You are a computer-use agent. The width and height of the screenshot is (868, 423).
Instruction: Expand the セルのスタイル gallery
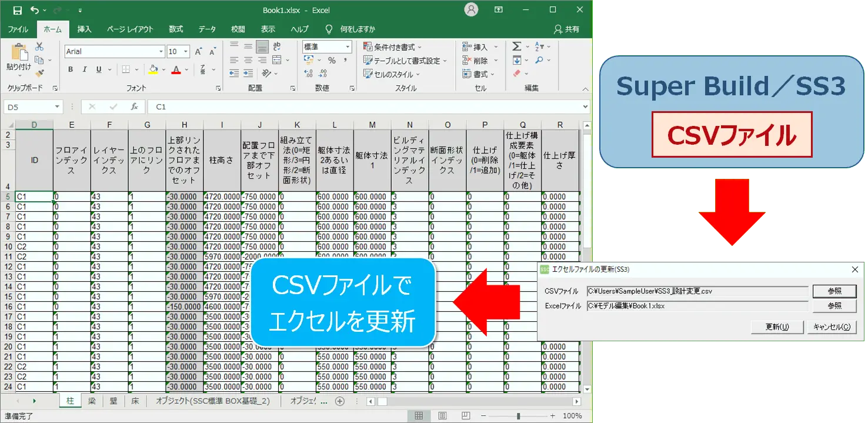click(392, 74)
